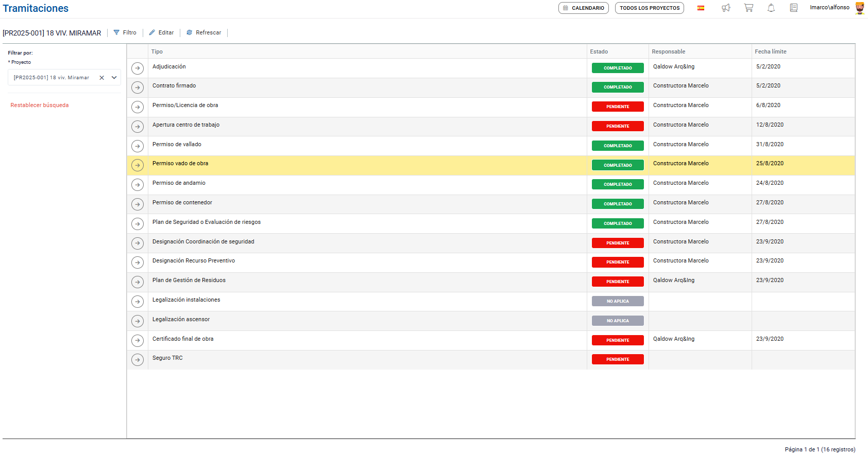Click red Pendiente badge for Permiso/Licencia de obra

point(618,107)
